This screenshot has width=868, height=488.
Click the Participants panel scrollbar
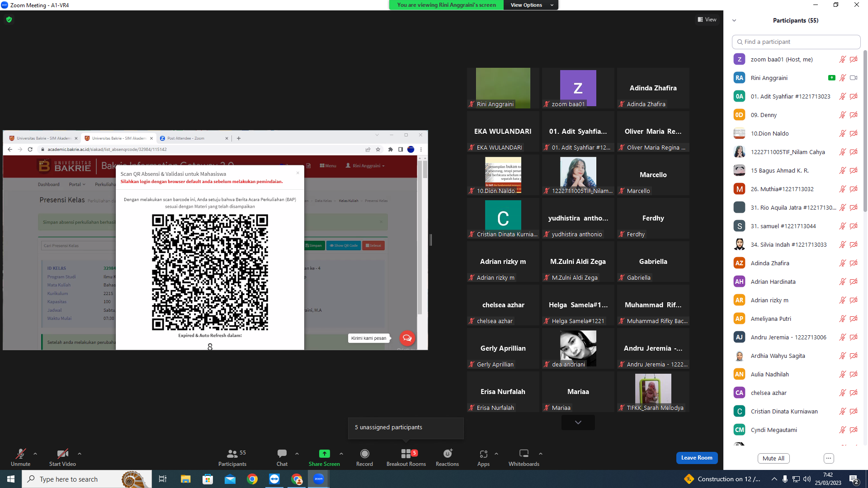click(x=865, y=131)
